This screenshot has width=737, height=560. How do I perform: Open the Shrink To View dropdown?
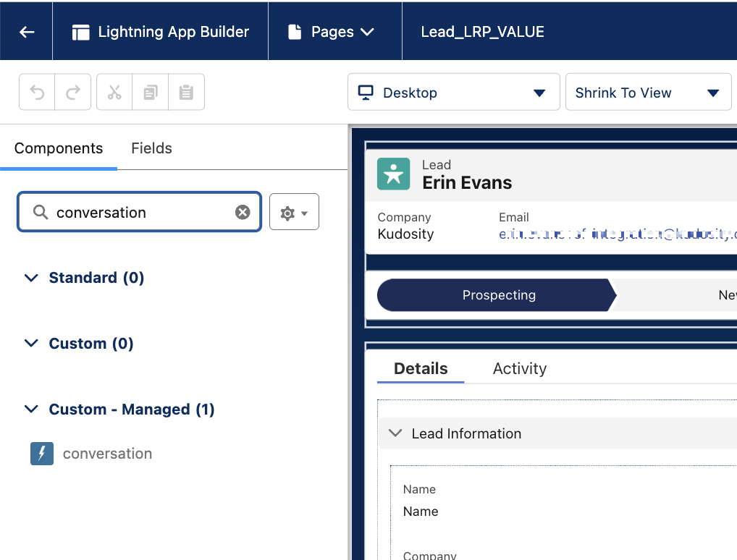pyautogui.click(x=647, y=93)
